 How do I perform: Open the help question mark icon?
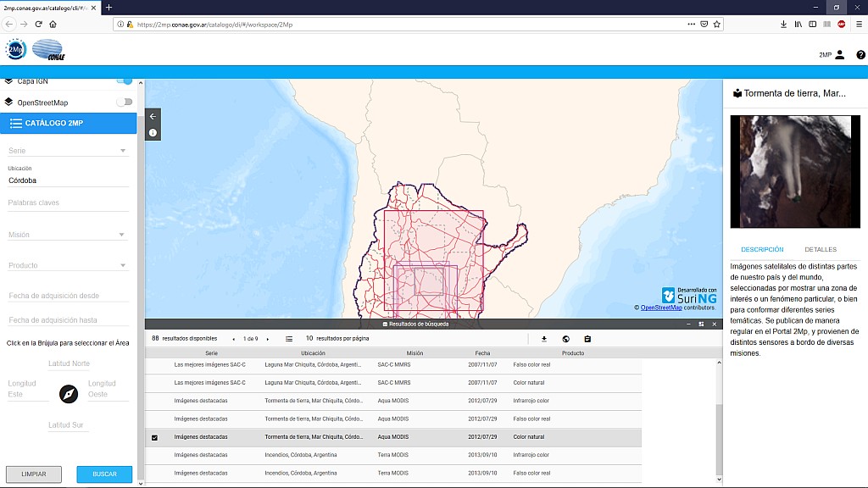[x=860, y=55]
